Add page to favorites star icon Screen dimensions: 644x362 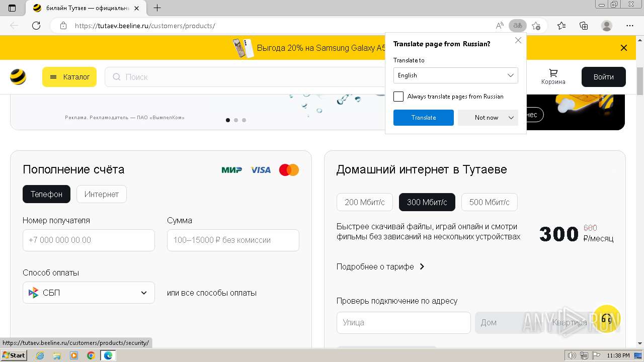(x=536, y=26)
